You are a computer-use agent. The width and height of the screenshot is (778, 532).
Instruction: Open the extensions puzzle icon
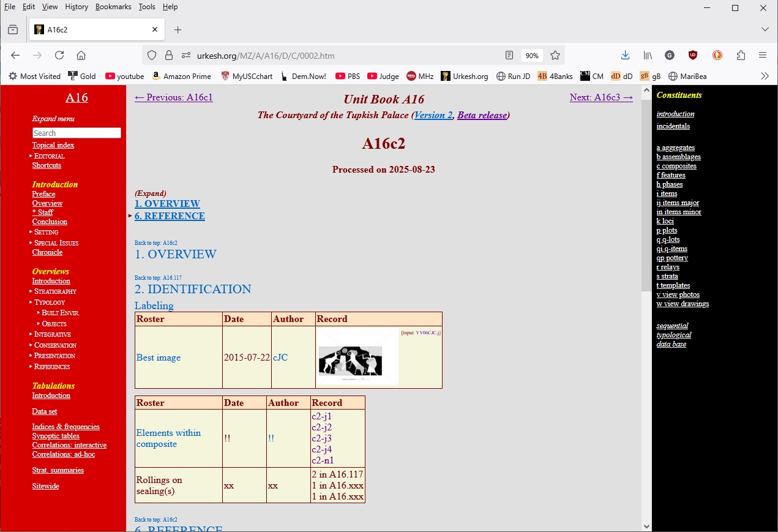click(741, 55)
